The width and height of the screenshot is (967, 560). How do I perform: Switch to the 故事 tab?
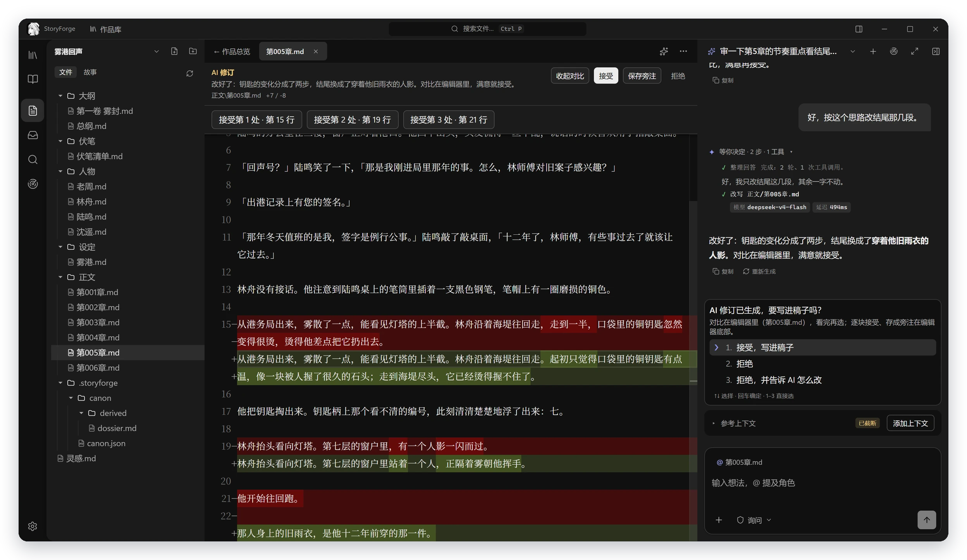pos(90,72)
